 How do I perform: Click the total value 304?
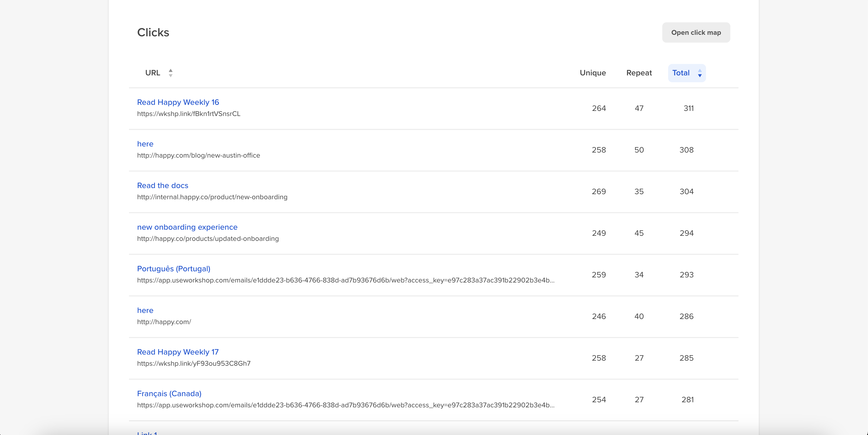pos(686,192)
